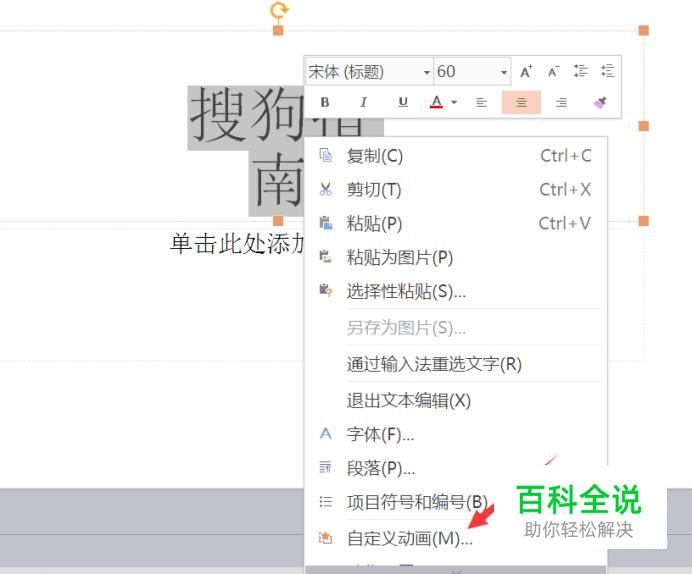Click the subtitle placeholder 单击此处添加
Viewport: 692px width, 574px height.
click(x=237, y=244)
